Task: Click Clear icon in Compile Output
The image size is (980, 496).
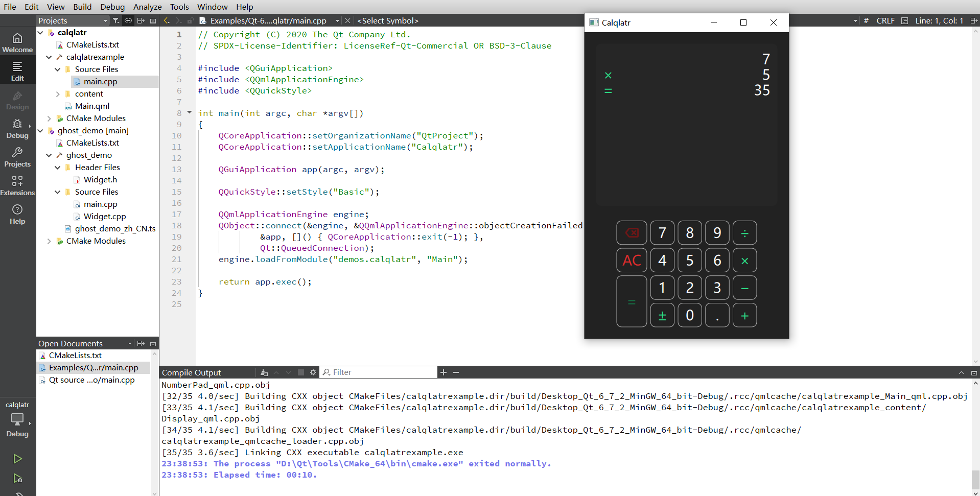Action: [x=264, y=372]
